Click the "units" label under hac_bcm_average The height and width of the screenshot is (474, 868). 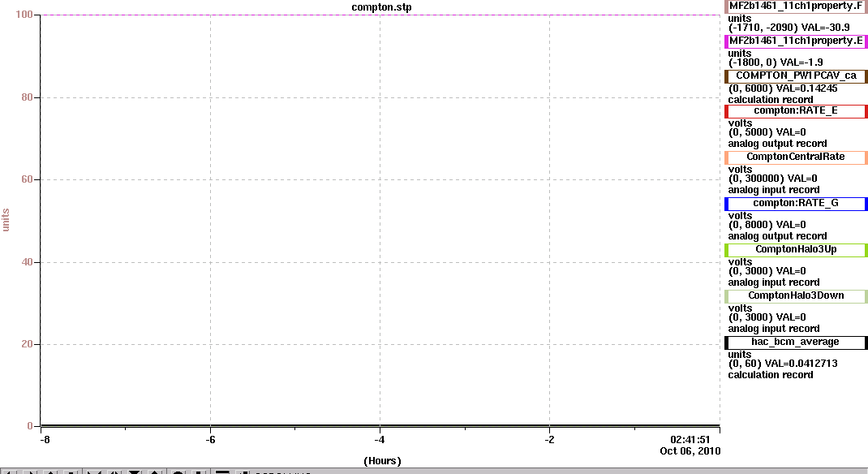point(740,355)
